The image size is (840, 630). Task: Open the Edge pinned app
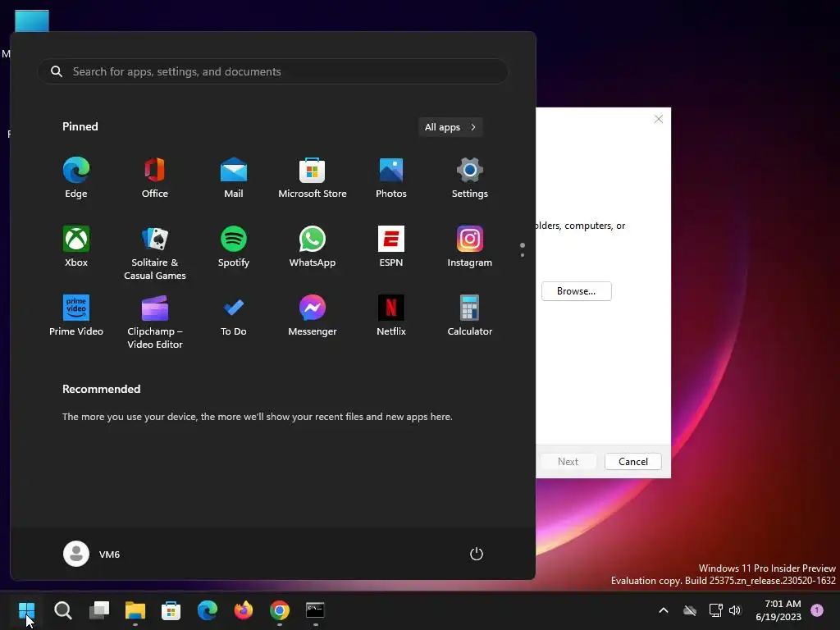tap(76, 178)
